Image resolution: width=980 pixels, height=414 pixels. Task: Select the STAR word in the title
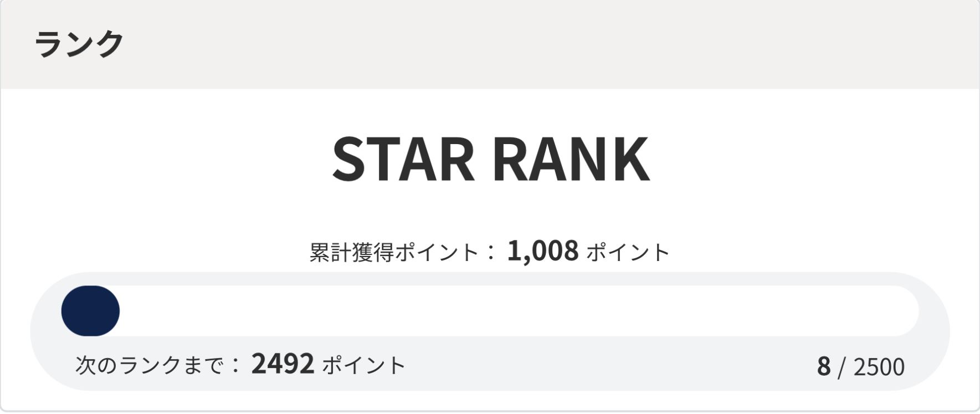(403, 159)
